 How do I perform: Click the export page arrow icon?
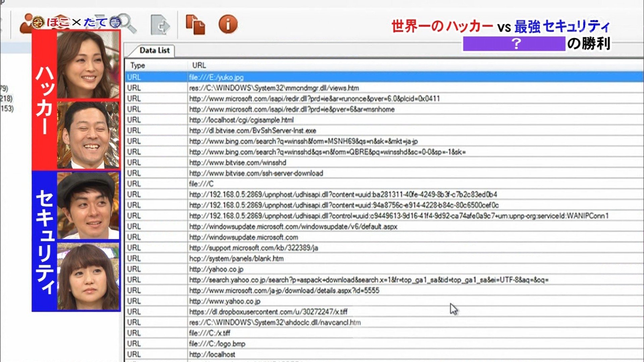coord(160,25)
